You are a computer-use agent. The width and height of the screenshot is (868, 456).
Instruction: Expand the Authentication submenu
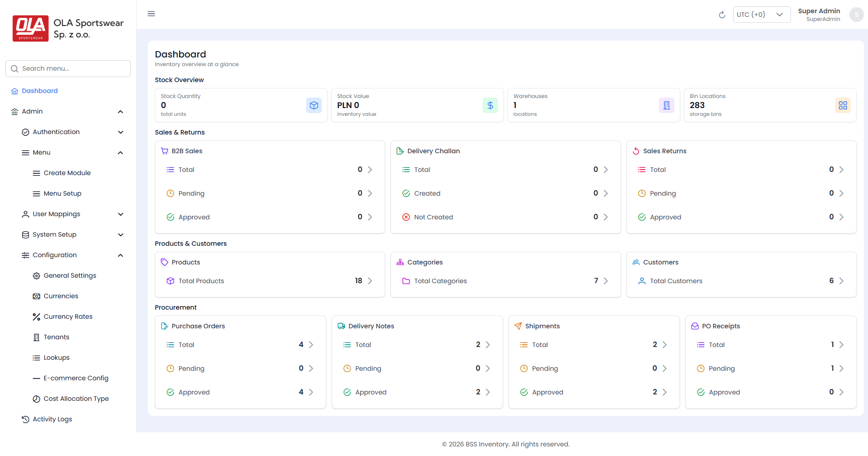coord(121,132)
